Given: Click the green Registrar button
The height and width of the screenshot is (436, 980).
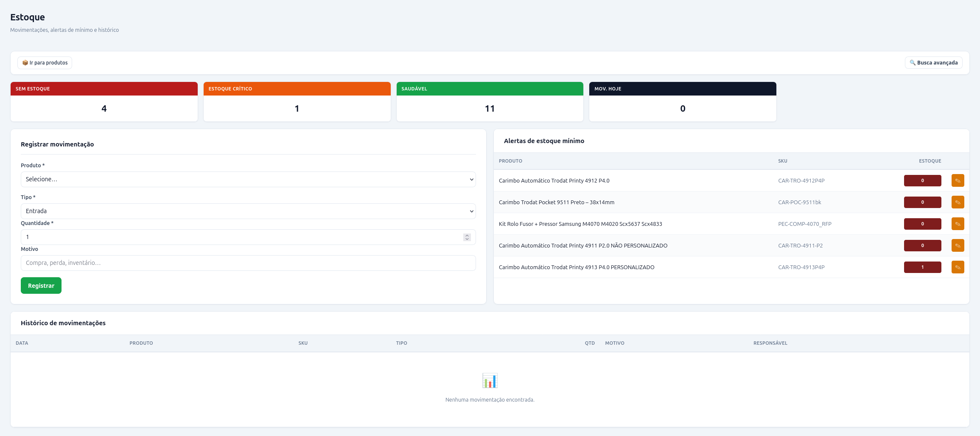Looking at the screenshot, I should [x=41, y=285].
